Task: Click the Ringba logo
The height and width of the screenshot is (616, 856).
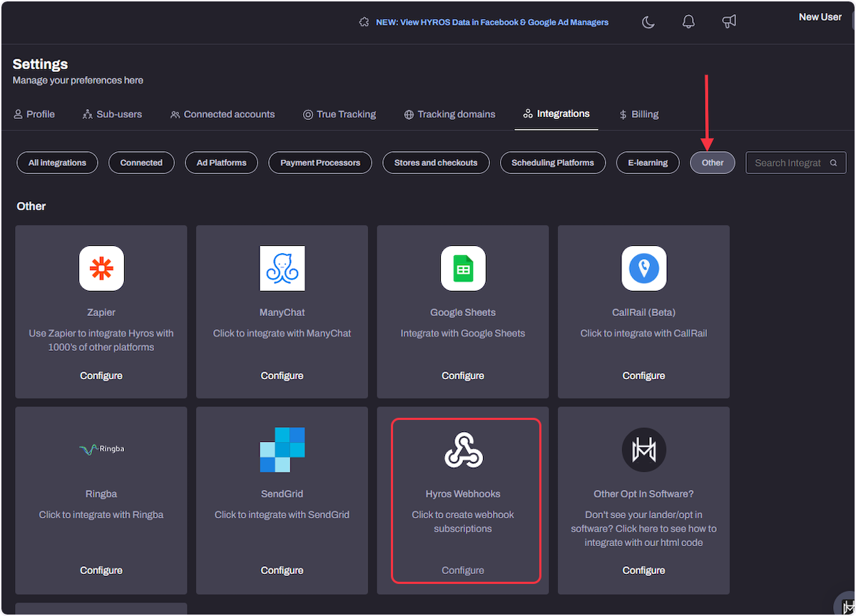Action: point(101,449)
